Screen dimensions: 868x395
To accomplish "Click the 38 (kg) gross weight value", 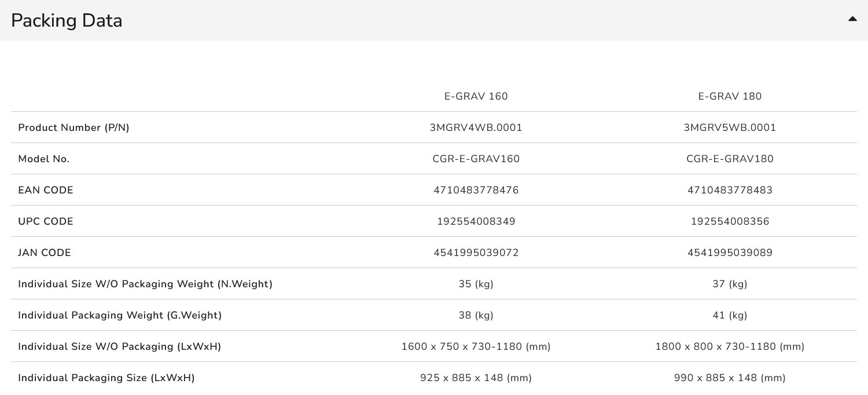I will pos(476,316).
